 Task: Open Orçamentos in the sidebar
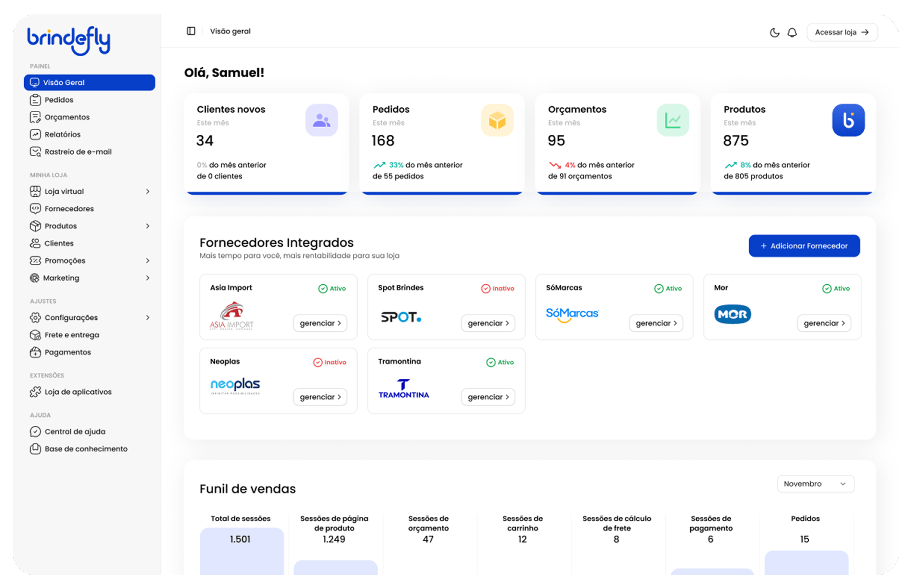click(89, 117)
